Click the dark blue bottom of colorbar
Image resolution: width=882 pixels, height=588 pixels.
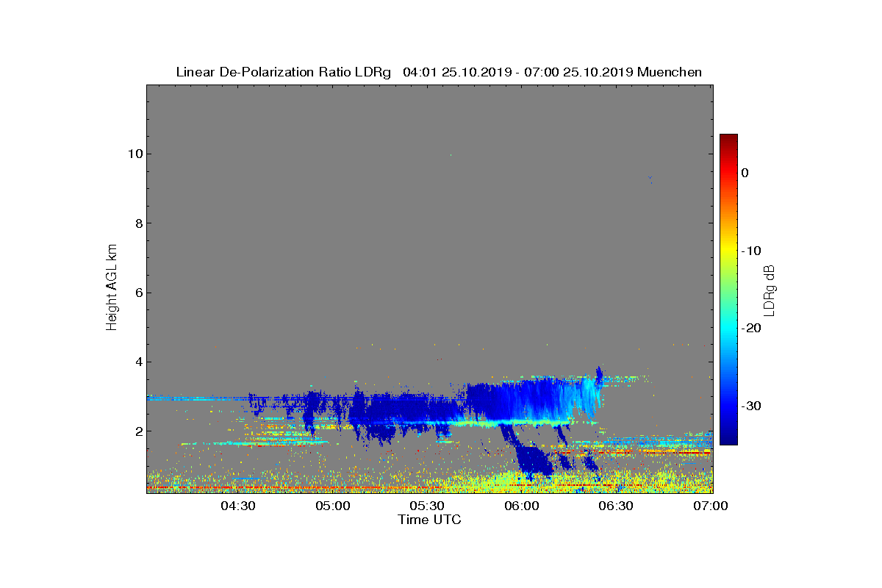click(728, 438)
